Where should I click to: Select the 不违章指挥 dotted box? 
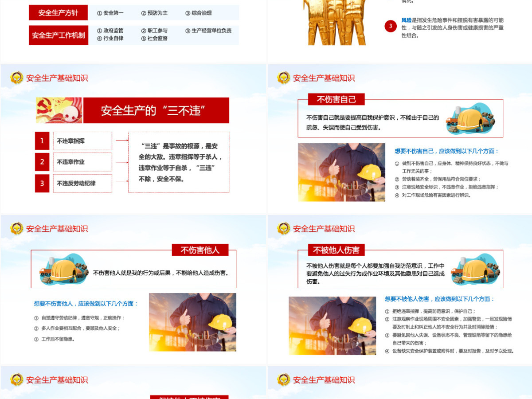(82, 141)
